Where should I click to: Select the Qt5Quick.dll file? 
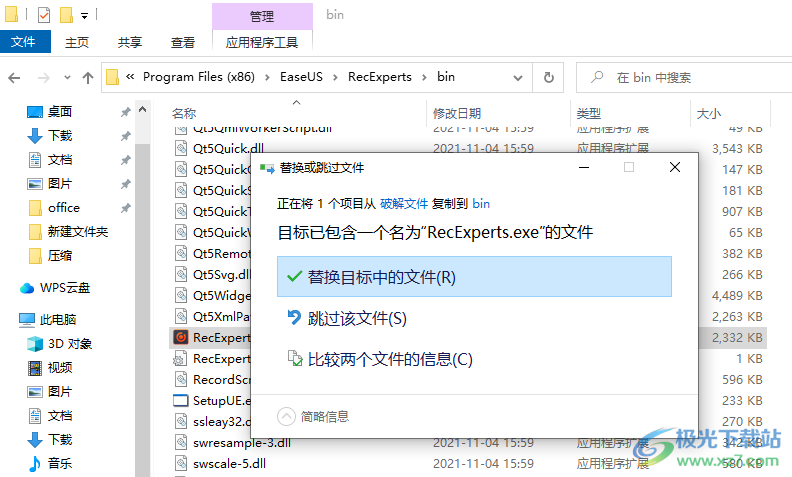[x=228, y=149]
